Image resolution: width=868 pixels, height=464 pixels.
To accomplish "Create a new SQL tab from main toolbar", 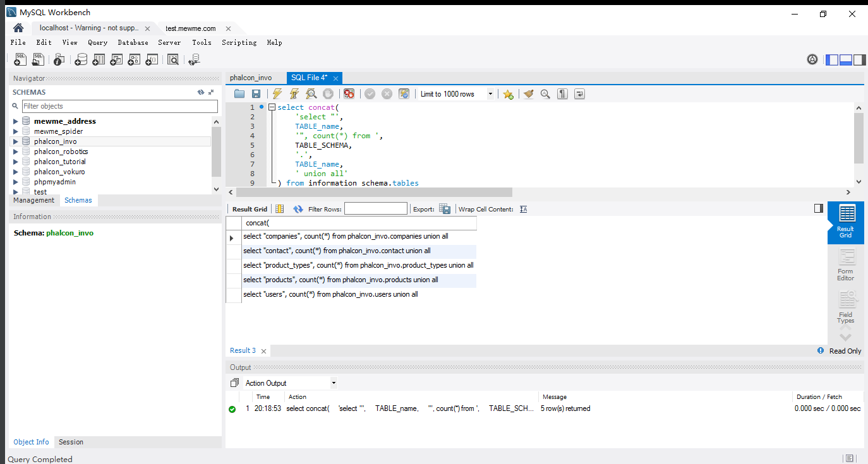I will 20,59.
